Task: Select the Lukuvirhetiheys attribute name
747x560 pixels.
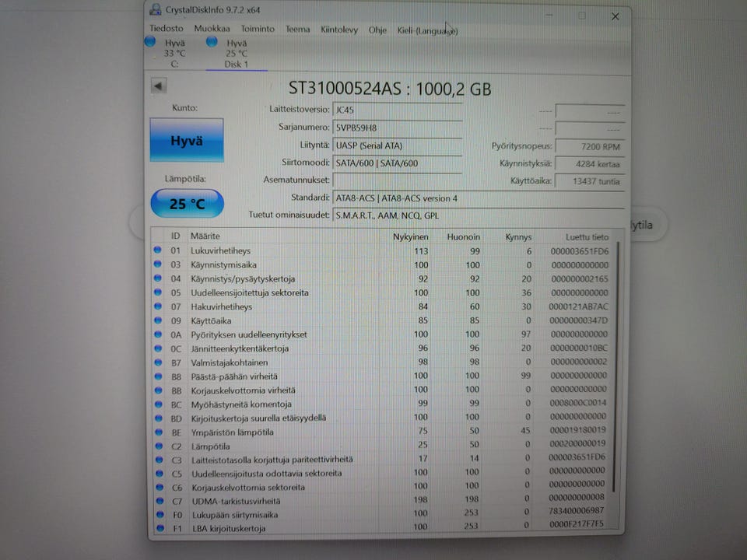Action: click(x=220, y=250)
